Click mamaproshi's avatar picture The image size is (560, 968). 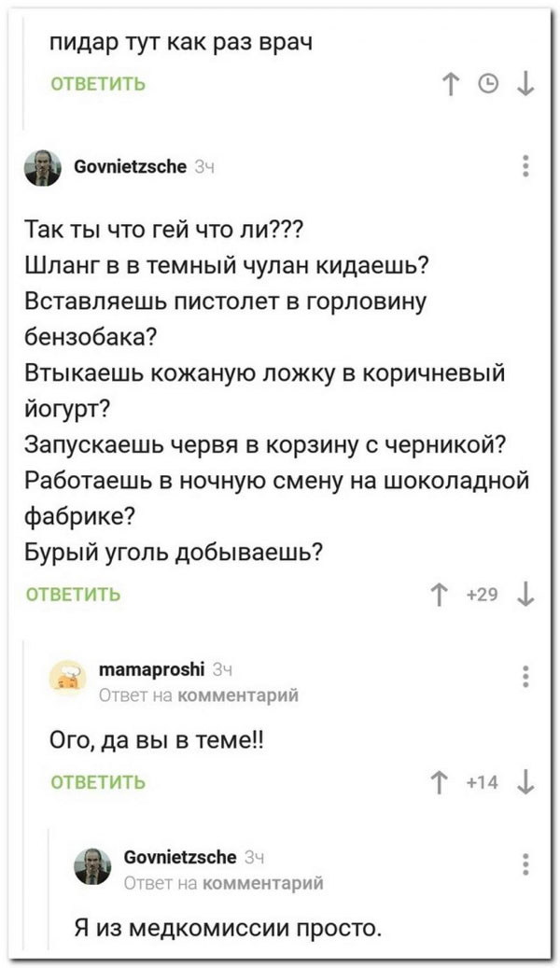[67, 678]
